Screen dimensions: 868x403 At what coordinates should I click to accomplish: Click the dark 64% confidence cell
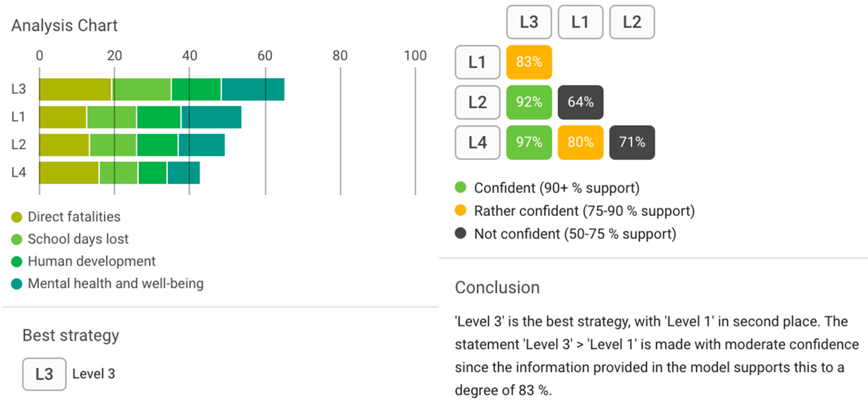point(580,102)
